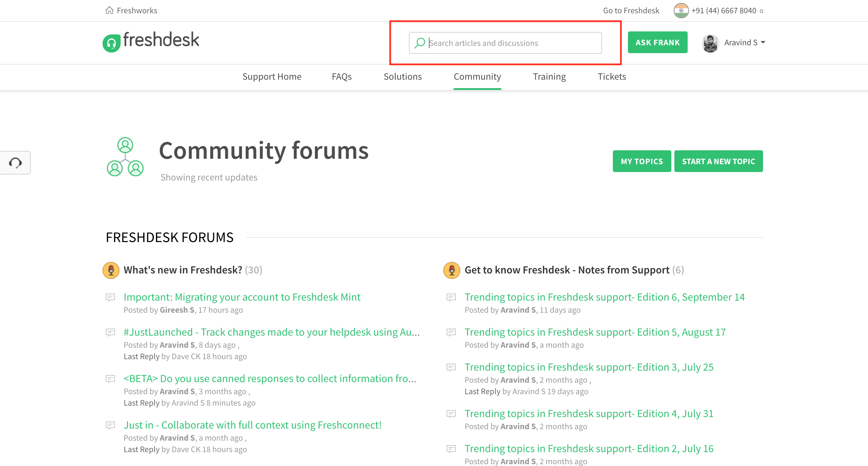
Task: Click the Community forums people icon
Action: (x=125, y=157)
